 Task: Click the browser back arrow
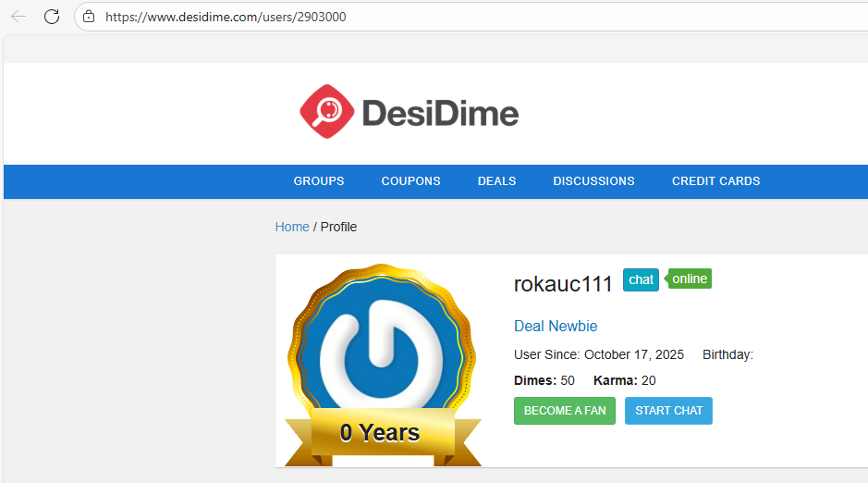pos(18,16)
